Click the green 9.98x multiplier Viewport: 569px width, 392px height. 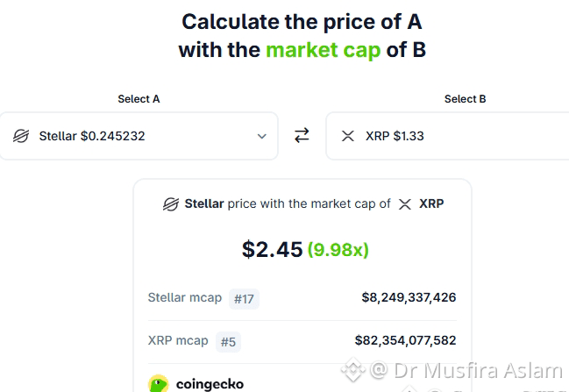coord(338,250)
